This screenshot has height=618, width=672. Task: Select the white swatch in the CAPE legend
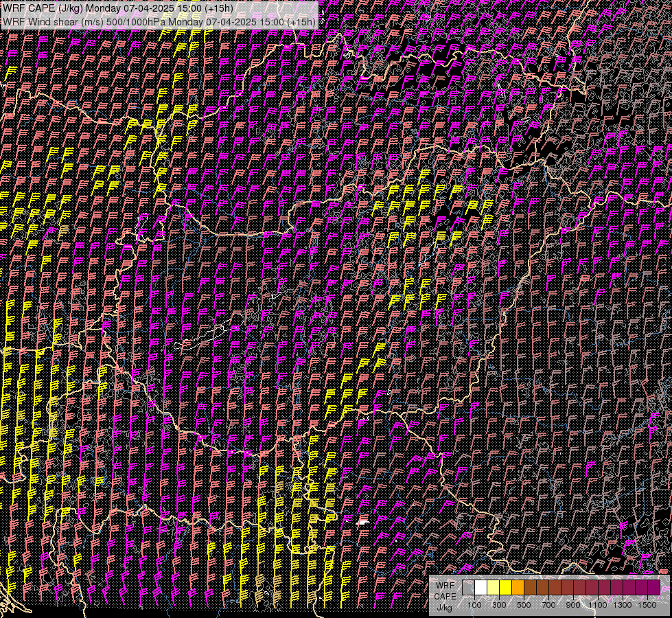coord(481,587)
